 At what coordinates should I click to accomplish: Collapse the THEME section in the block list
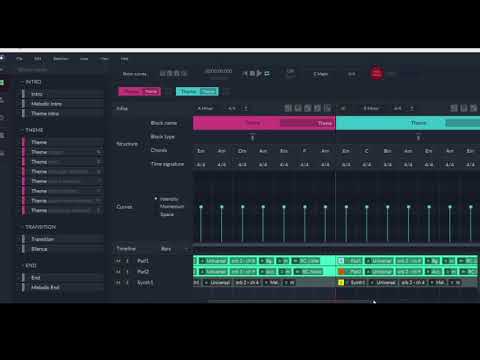coord(22,130)
